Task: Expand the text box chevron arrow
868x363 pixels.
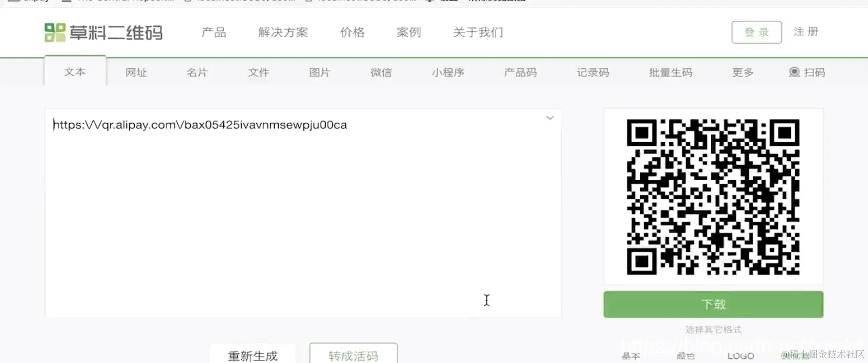Action: (x=550, y=118)
